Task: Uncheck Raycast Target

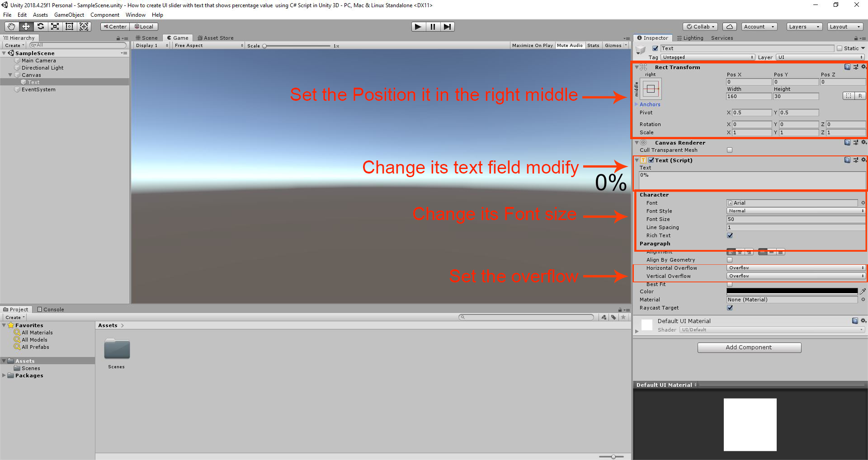Action: pyautogui.click(x=730, y=308)
